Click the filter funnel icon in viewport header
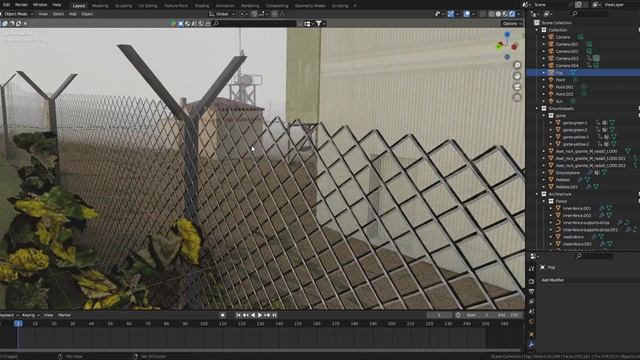 [319, 24]
